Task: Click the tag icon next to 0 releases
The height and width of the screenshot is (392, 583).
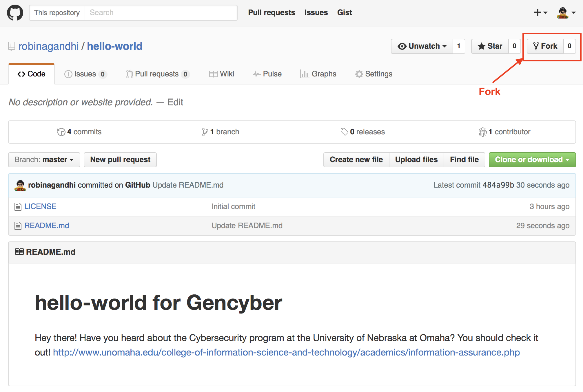Action: (344, 132)
